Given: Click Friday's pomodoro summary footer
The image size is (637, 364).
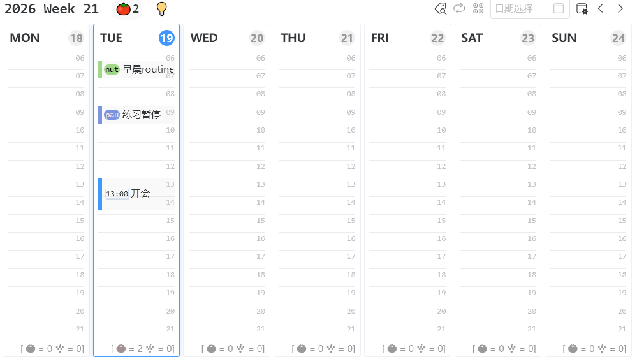Looking at the screenshot, I should click(x=414, y=349).
